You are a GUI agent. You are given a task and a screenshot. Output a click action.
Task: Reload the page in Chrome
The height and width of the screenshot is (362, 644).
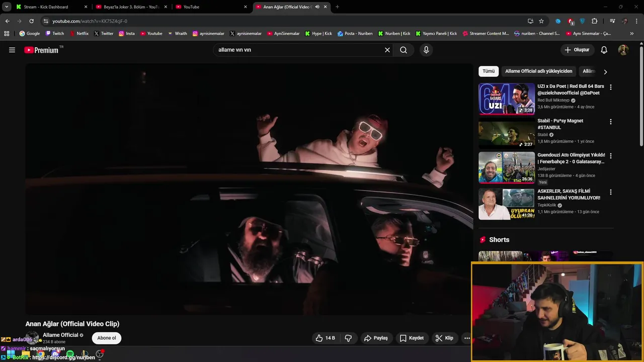click(31, 21)
